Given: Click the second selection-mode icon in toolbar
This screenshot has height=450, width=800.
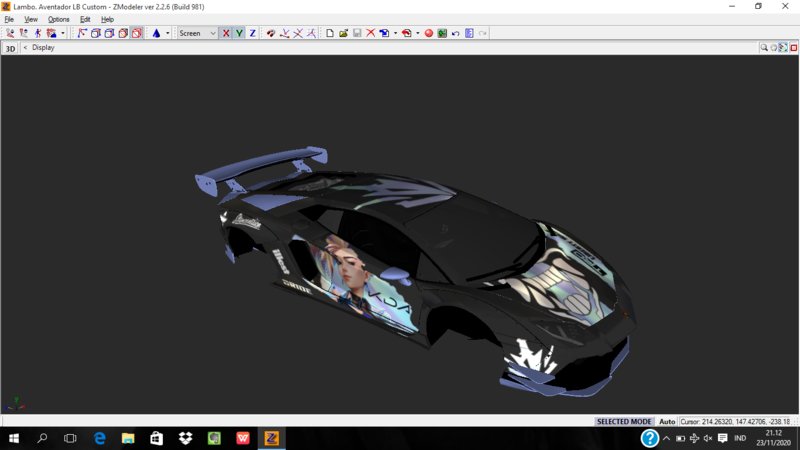Looking at the screenshot, I should tap(23, 33).
